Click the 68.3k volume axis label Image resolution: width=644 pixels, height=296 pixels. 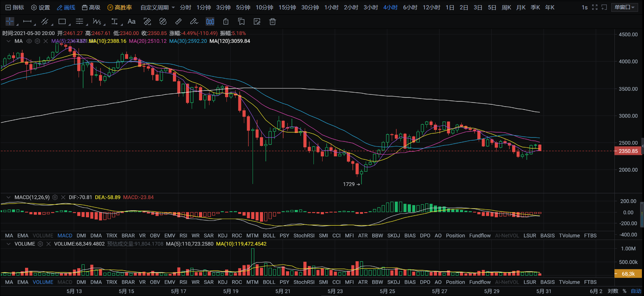pyautogui.click(x=628, y=274)
